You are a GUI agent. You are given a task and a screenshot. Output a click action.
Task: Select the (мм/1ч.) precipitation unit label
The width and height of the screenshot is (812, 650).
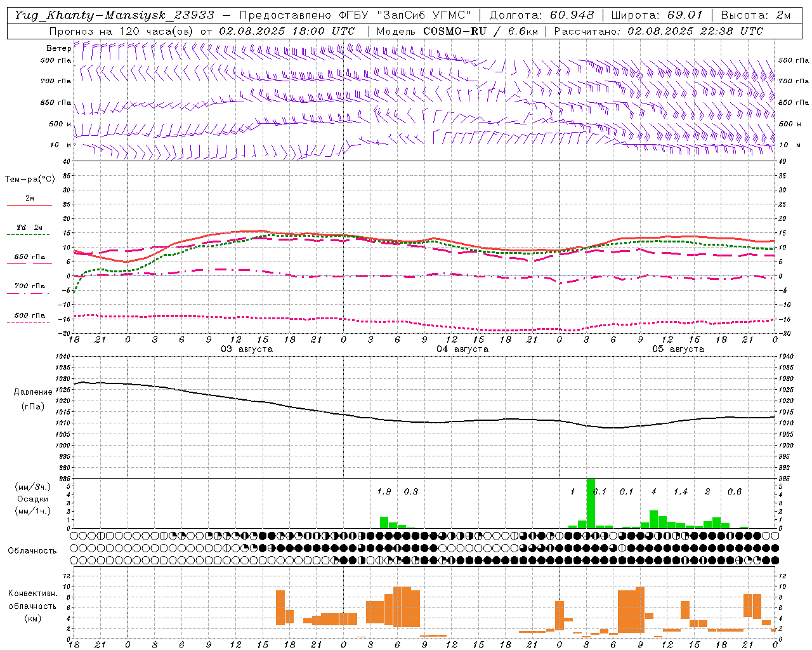(32, 511)
